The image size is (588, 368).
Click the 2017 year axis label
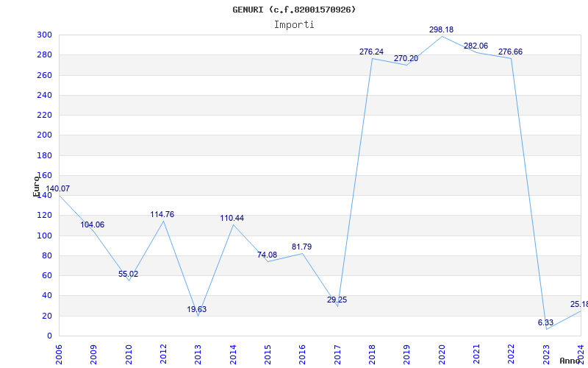[337, 354]
